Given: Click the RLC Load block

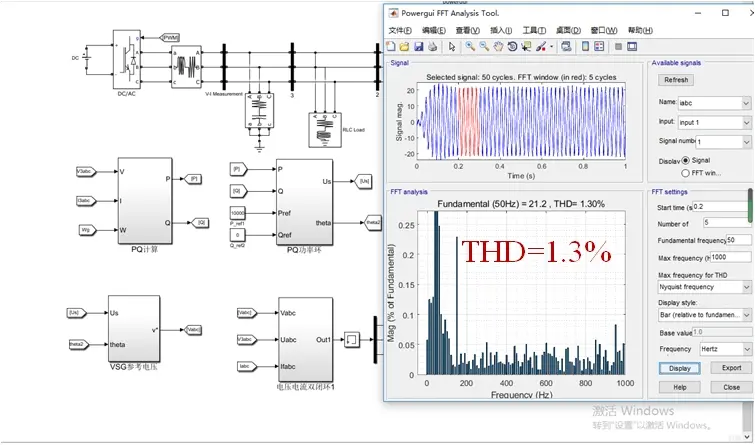Looking at the screenshot, I should (x=325, y=130).
